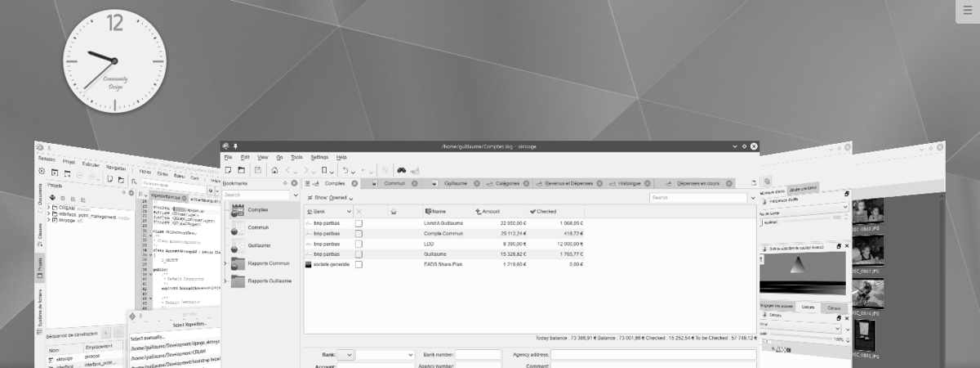Open the Settings menu
This screenshot has height=368, width=980.
click(319, 157)
